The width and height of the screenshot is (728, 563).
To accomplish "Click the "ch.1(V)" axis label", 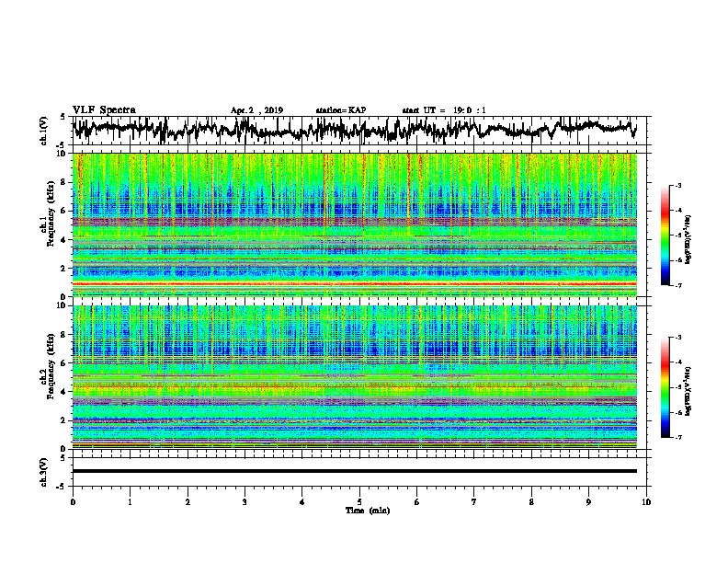I will tap(44, 131).
